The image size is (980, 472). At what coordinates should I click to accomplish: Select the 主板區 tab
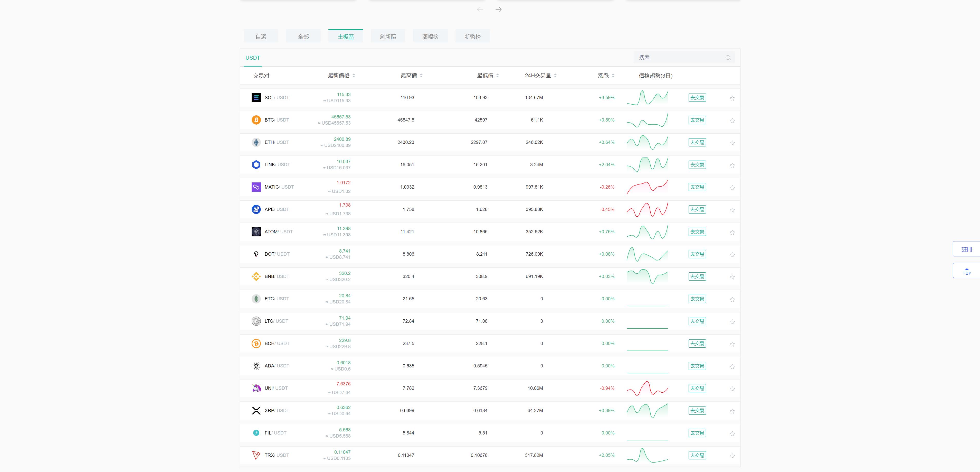click(345, 36)
